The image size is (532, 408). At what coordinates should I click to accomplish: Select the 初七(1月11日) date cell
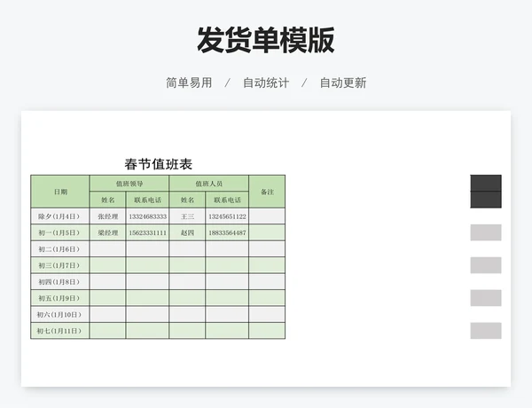[x=60, y=331]
